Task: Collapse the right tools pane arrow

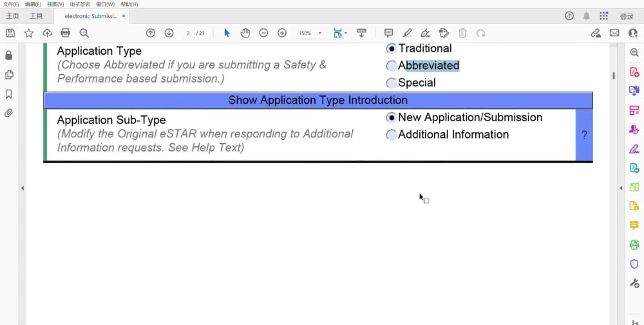Action: [x=621, y=188]
